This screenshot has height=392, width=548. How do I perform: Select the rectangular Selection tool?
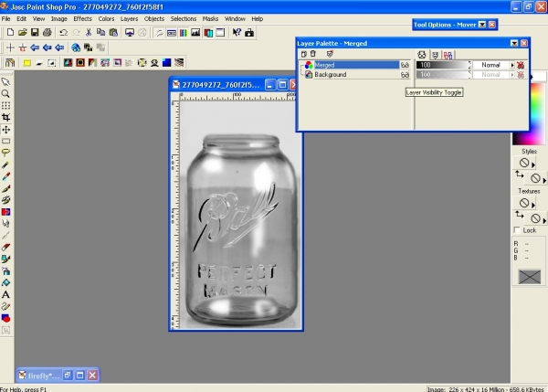pyautogui.click(x=5, y=142)
